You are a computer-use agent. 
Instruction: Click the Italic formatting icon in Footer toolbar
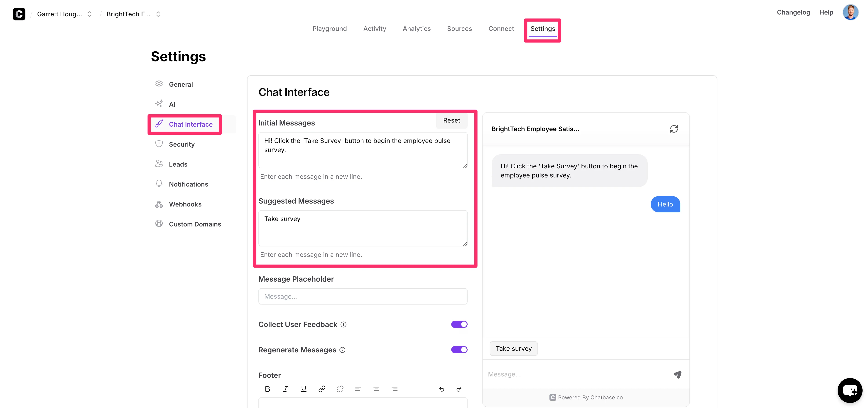click(285, 389)
